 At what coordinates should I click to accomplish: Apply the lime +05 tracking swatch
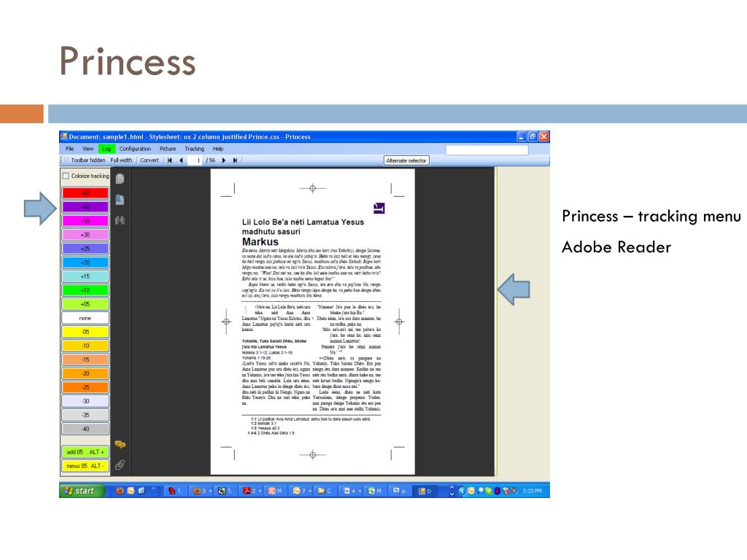pyautogui.click(x=85, y=304)
